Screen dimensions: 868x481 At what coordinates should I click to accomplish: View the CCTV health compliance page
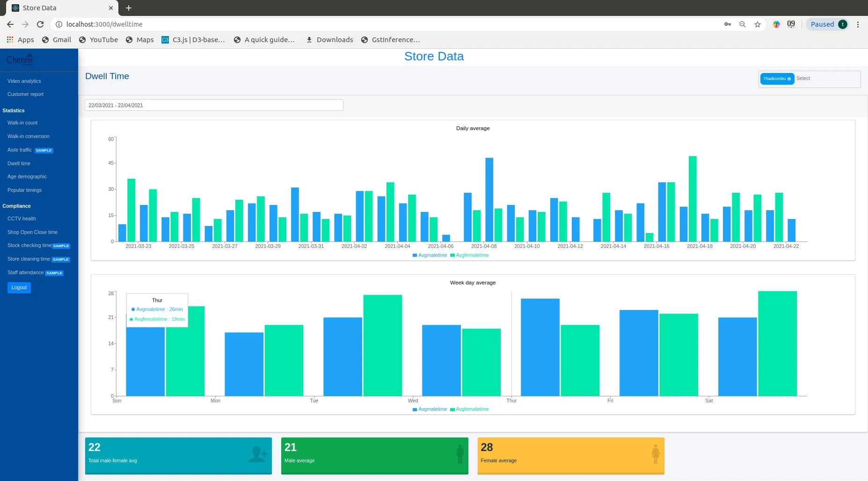coord(22,219)
